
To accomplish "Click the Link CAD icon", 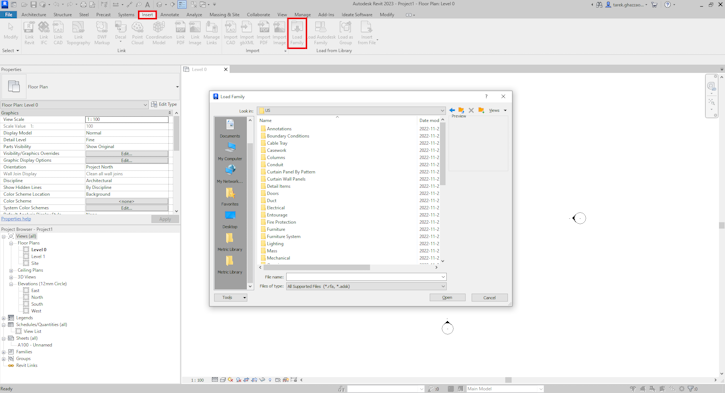I will [x=58, y=33].
